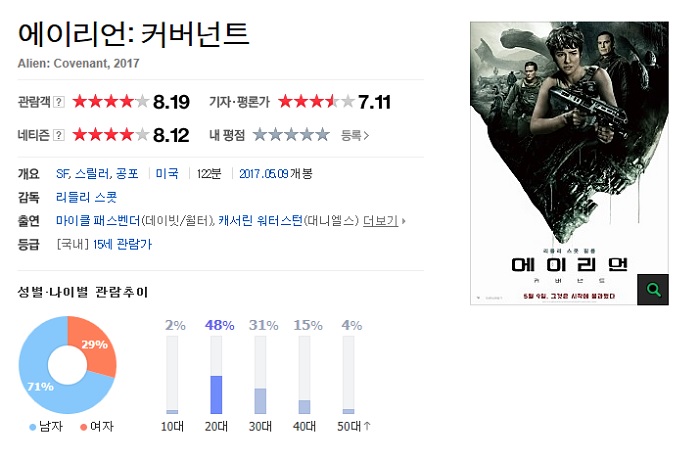700x460 pixels.
Task: Select the fifth star in 내 평점
Action: coord(322,134)
